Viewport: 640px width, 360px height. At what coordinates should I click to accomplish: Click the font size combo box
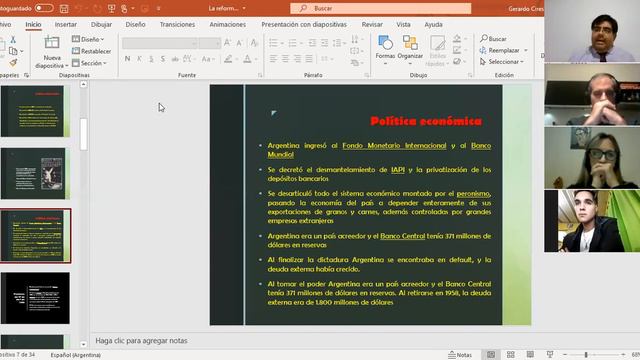coord(210,43)
